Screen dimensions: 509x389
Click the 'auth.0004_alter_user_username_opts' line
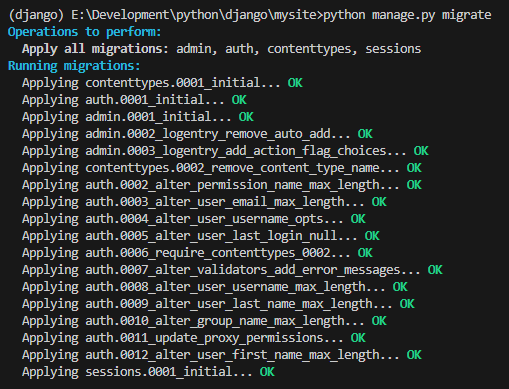pyautogui.click(x=194, y=219)
